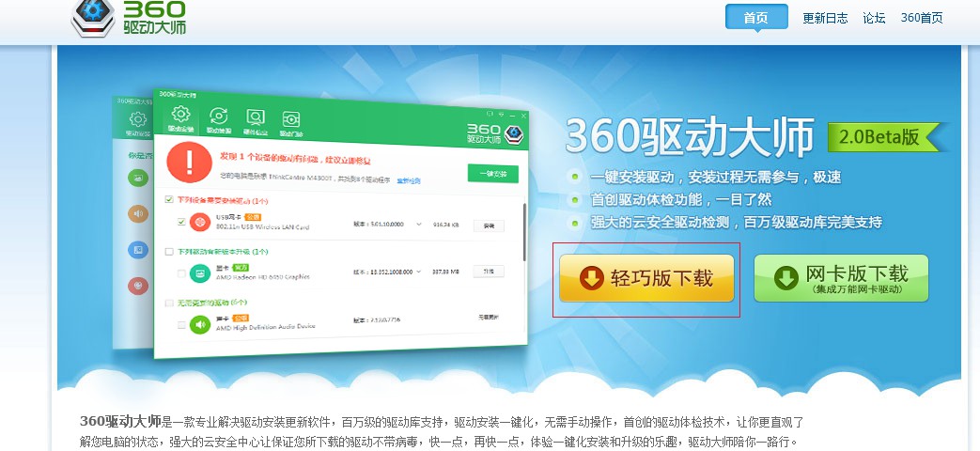This screenshot has height=451, width=980.
Task: Toggle the AMD Radeon HD 6450 row checkbox
Action: point(181,273)
